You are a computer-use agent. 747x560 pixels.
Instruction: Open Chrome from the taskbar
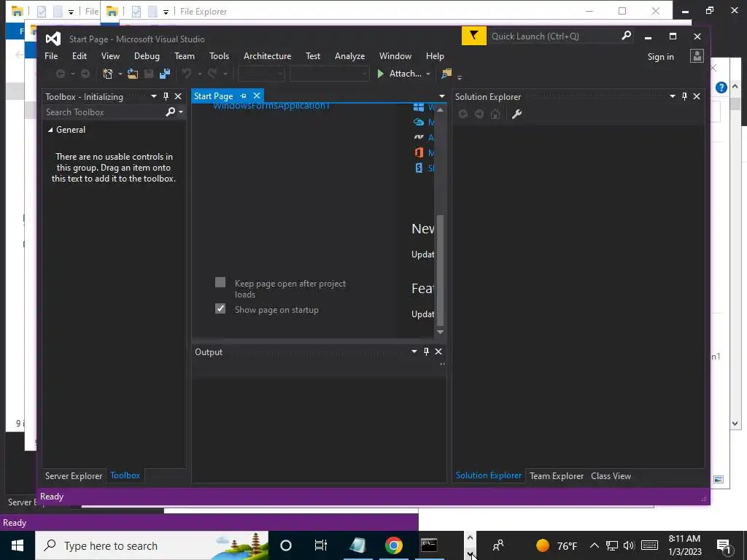393,545
